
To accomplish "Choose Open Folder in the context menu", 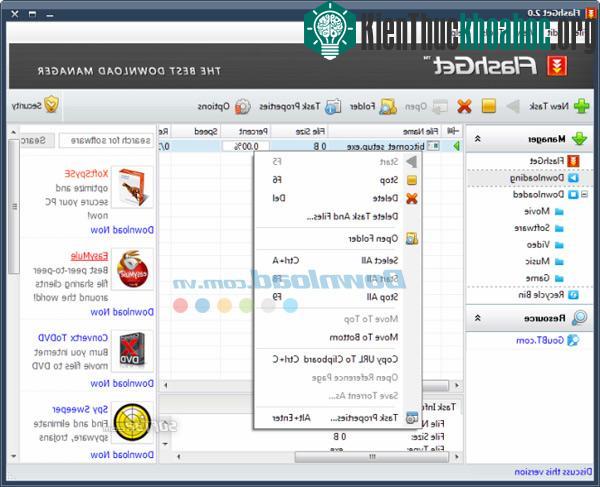I will point(337,239).
